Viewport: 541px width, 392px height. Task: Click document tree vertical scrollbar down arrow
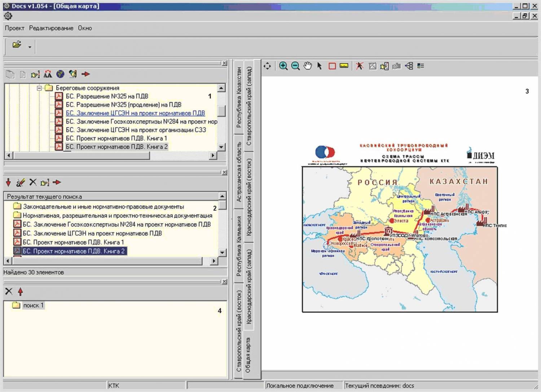pos(221,147)
